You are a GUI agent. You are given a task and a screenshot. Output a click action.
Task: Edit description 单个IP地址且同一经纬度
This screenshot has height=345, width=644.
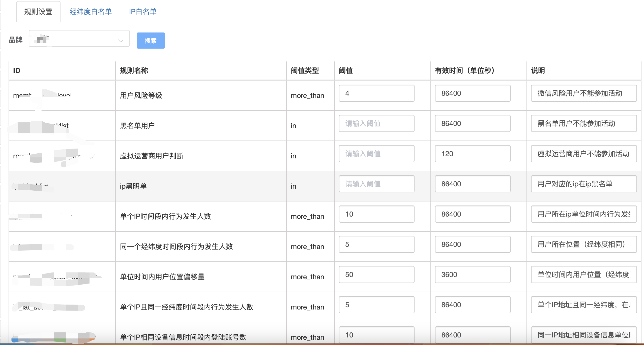pos(584,305)
